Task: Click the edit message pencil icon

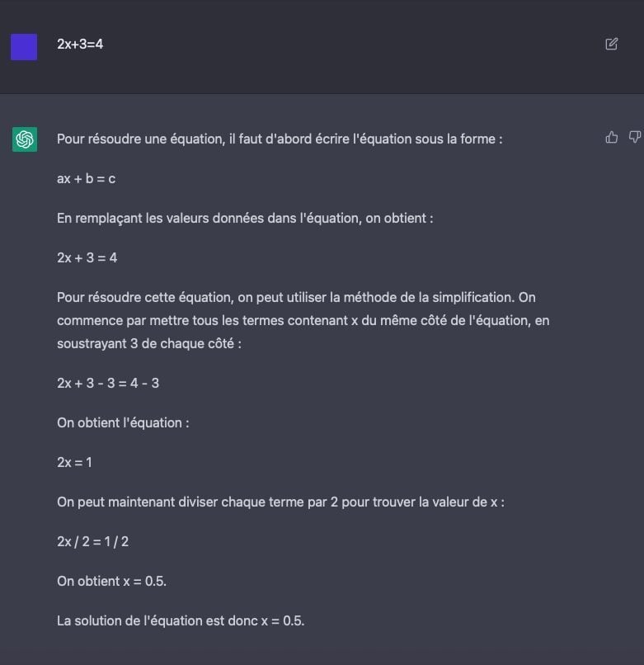Action: point(611,44)
